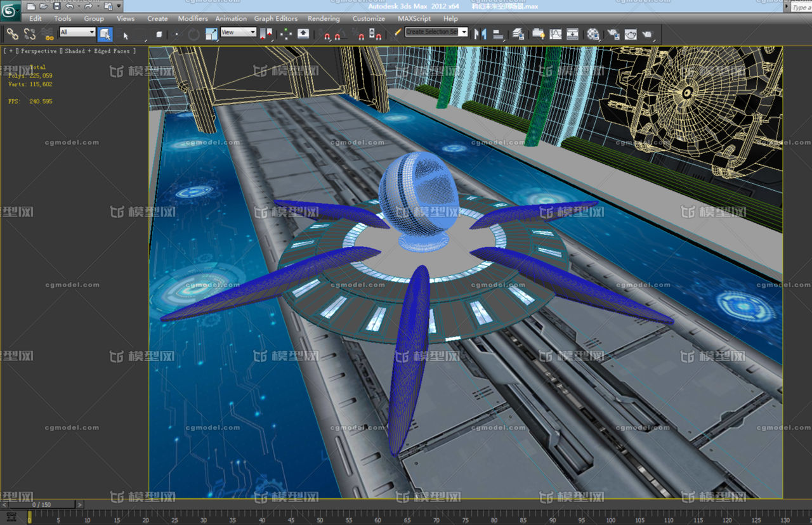Toggle Keyboard Shortcut Override

pyautogui.click(x=303, y=34)
